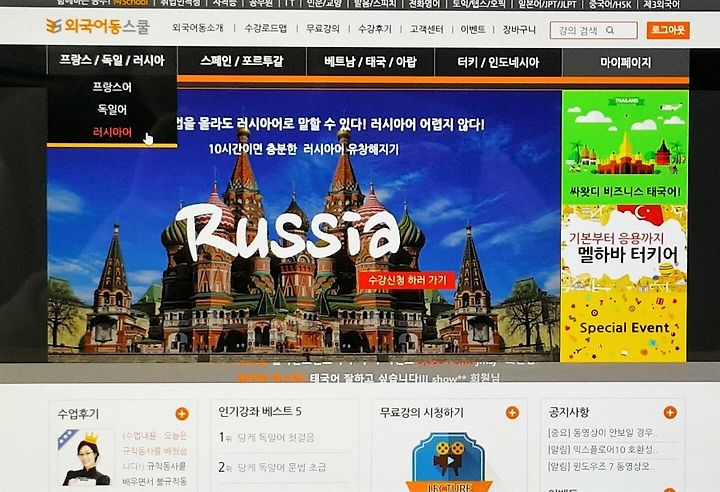Click the 강의 검색 search field
720x492 pixels.
pos(593,30)
